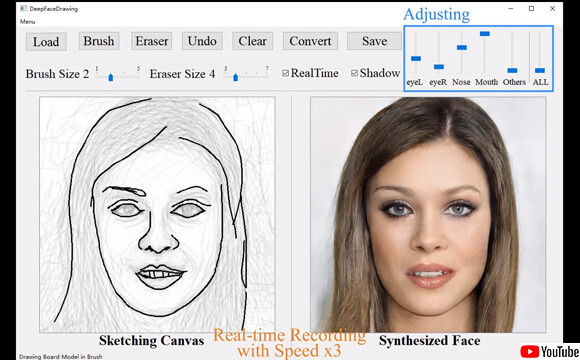This screenshot has height=360, width=580.
Task: Click the 'eyeR' slider label
Action: [x=438, y=82]
